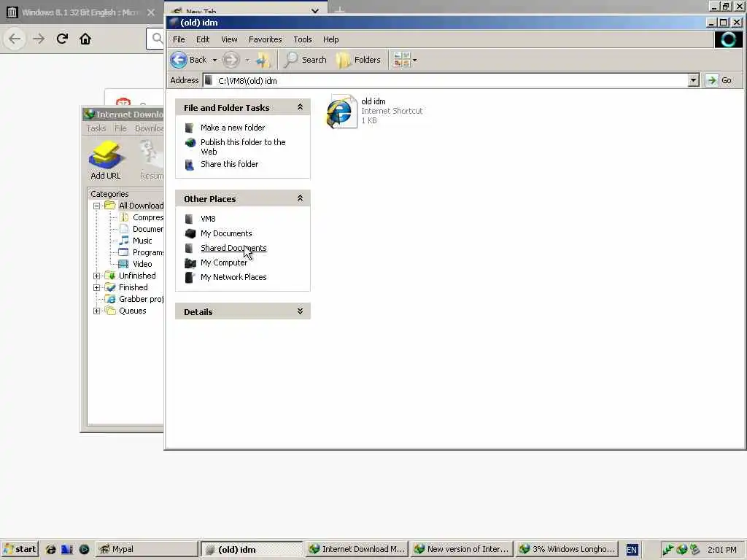Select the old idm Internet Shortcut file
This screenshot has height=560, width=747.
point(375,111)
